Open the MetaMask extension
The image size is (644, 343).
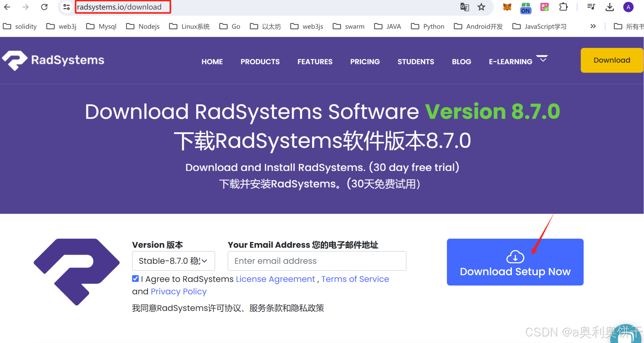click(507, 7)
